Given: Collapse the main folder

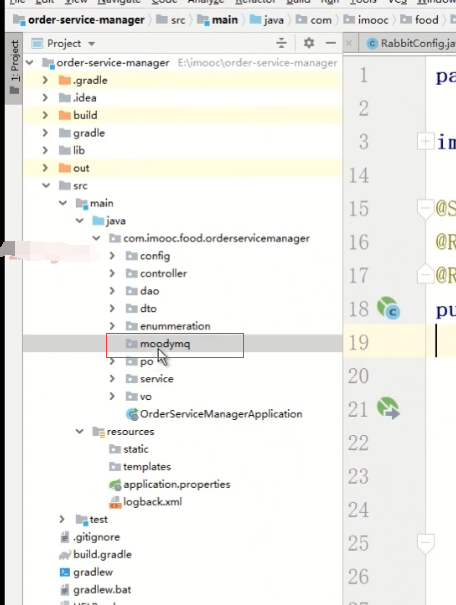Looking at the screenshot, I should (x=63, y=203).
